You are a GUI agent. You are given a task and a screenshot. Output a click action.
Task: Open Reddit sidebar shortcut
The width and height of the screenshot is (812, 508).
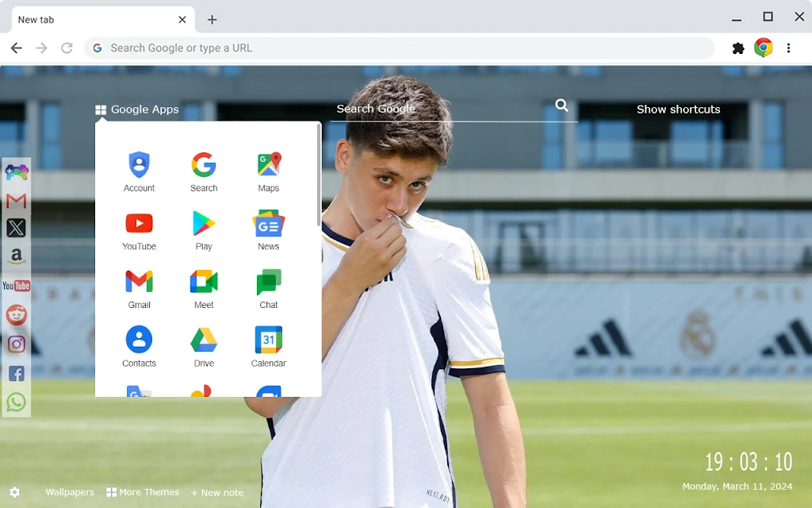coord(17,314)
